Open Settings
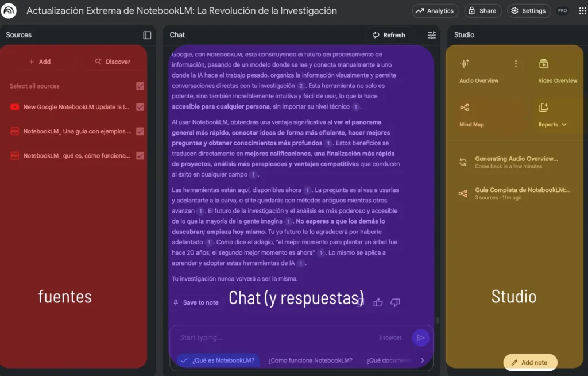Screen dimensions: 588x376 [x=529, y=11]
